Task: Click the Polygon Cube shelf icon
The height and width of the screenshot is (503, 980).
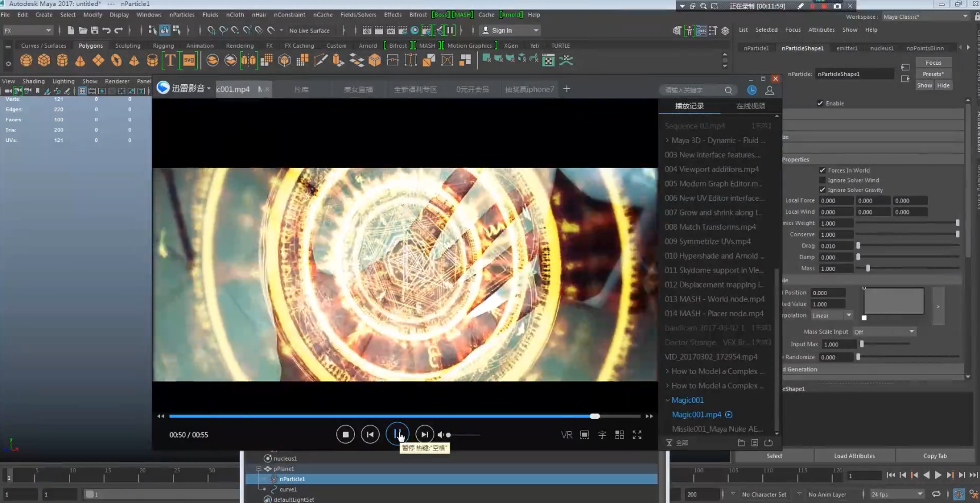Action: [44, 60]
